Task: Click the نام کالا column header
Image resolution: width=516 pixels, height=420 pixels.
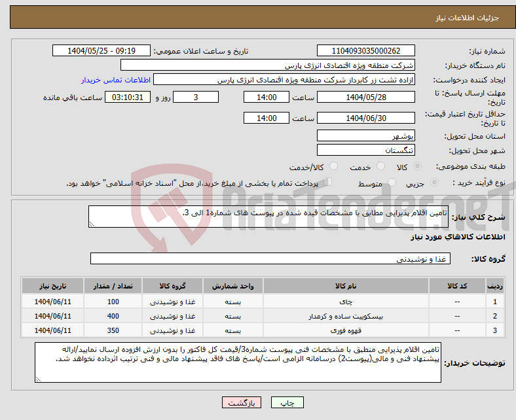Action: (x=346, y=286)
